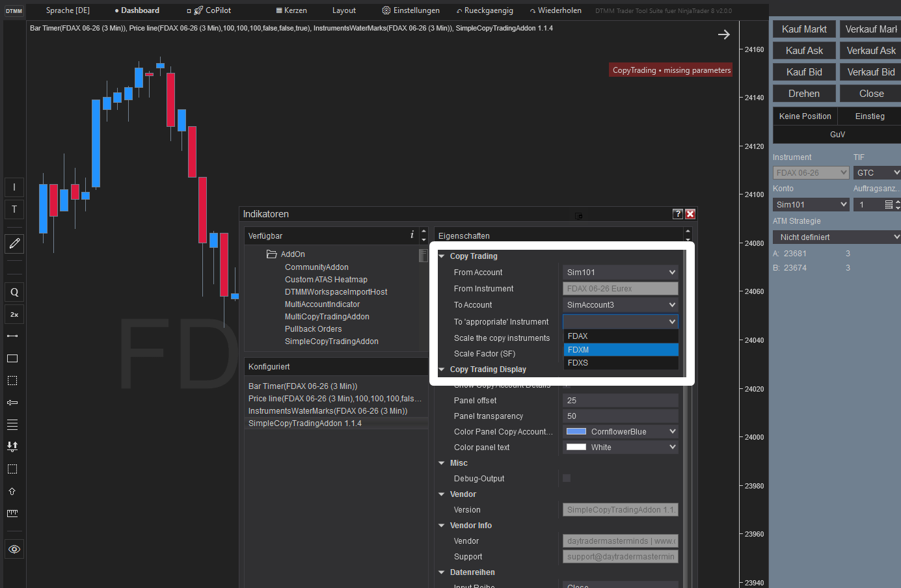Select the Pencil drawing tool
The width and height of the screenshot is (901, 588).
pyautogui.click(x=14, y=243)
